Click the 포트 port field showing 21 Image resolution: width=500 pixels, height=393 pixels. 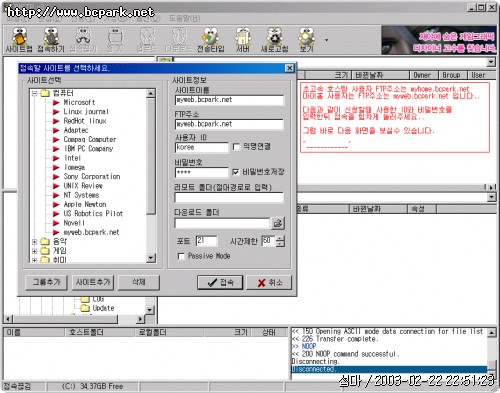(x=206, y=241)
